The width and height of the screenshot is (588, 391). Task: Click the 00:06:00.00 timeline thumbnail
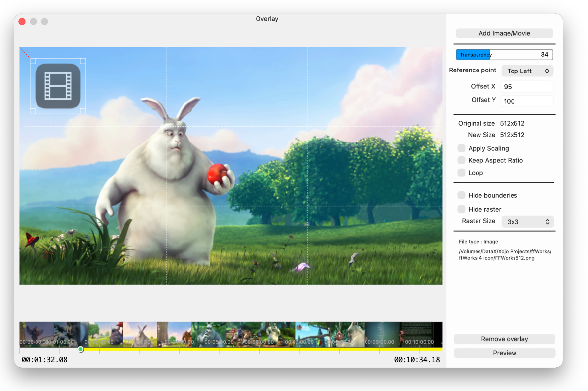click(x=244, y=334)
